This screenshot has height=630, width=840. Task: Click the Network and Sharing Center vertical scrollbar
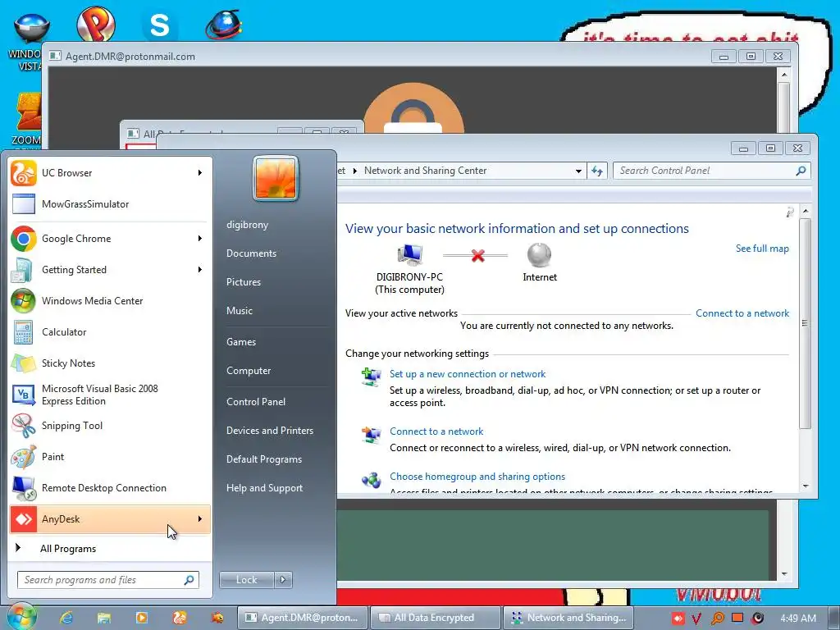coord(806,323)
